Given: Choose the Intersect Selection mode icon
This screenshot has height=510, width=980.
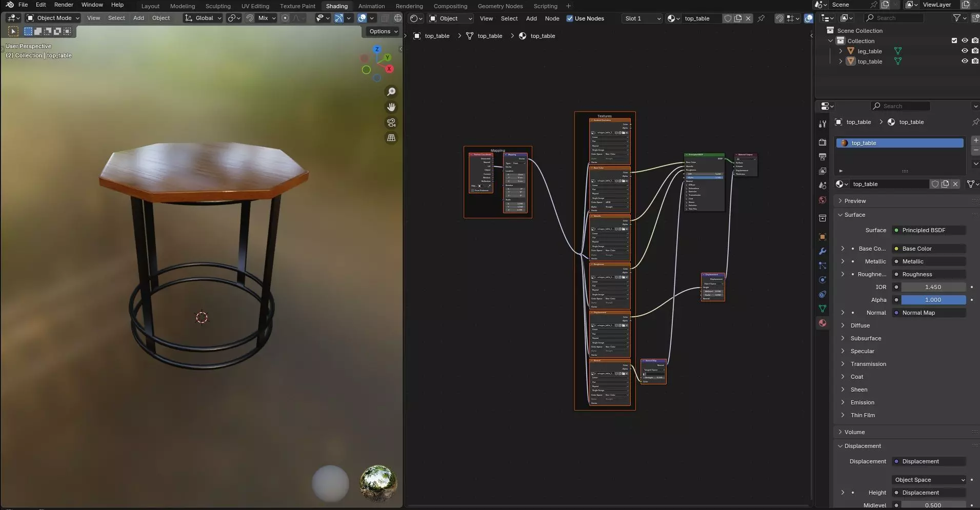Looking at the screenshot, I should pyautogui.click(x=67, y=31).
